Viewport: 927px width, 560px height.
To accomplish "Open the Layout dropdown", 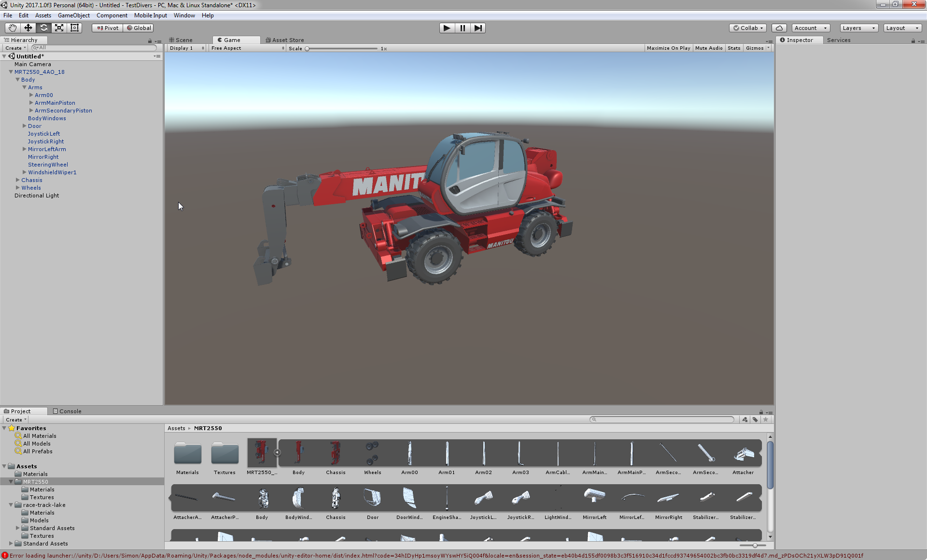I will pyautogui.click(x=902, y=28).
